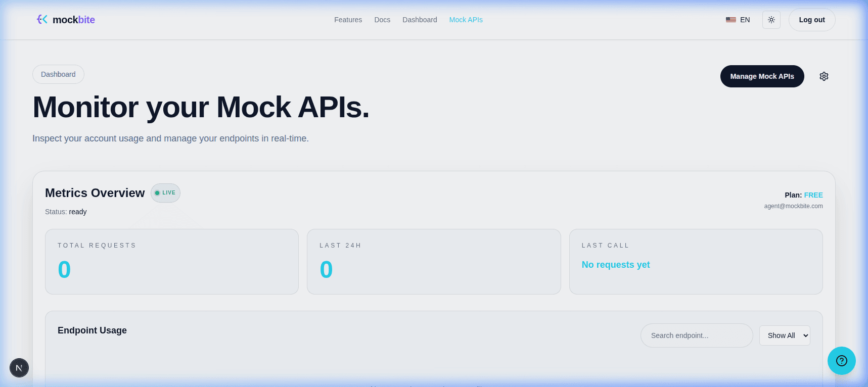Click the US flag icon
This screenshot has height=387, width=868.
(x=731, y=20)
